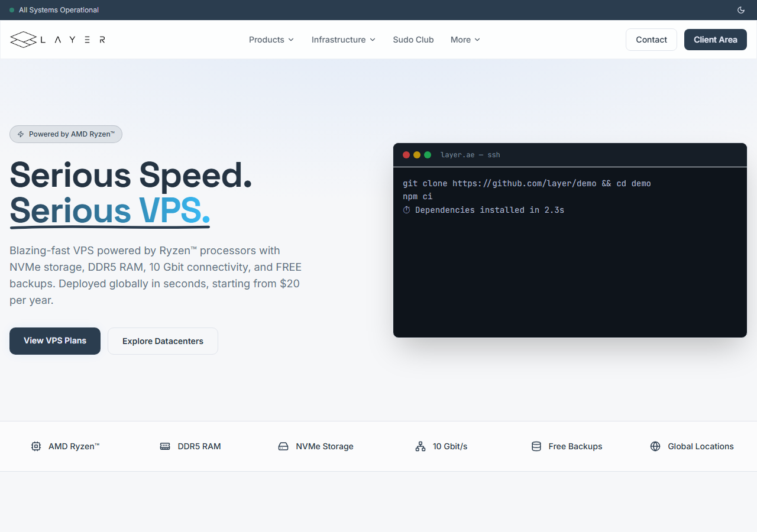Click the yellow terminal window dot
Viewport: 757px width, 532px height.
point(417,155)
